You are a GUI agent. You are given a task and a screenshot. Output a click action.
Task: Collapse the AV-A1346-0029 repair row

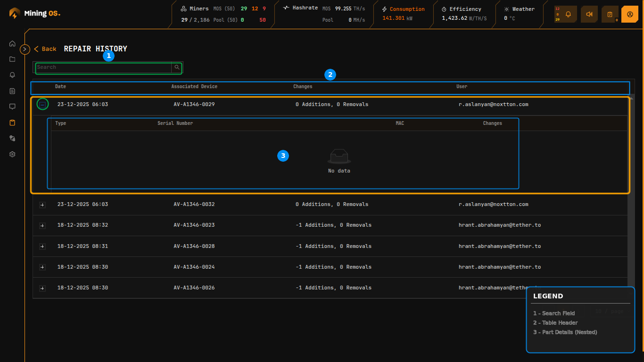point(42,105)
